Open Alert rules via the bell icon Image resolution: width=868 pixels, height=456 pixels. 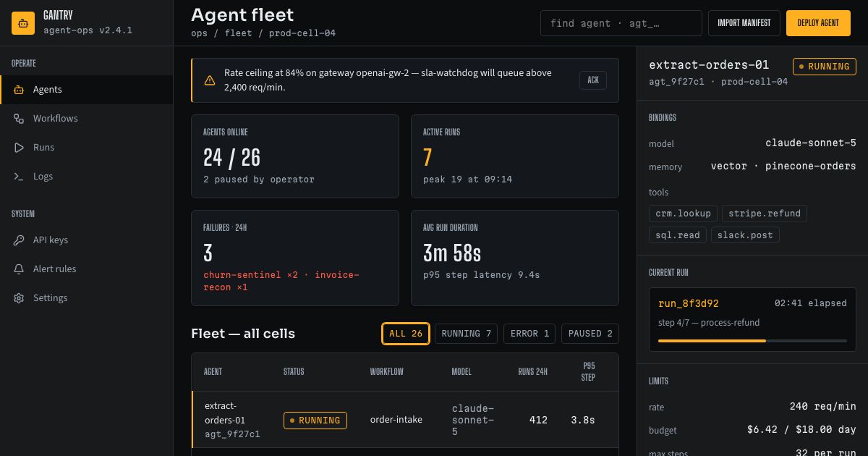[19, 269]
